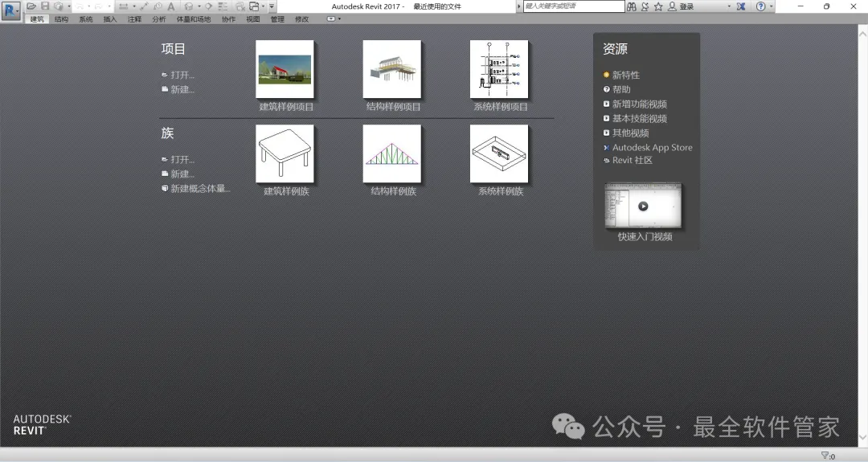The height and width of the screenshot is (462, 868).
Task: Open the 插入 ribbon tab
Action: pos(110,18)
